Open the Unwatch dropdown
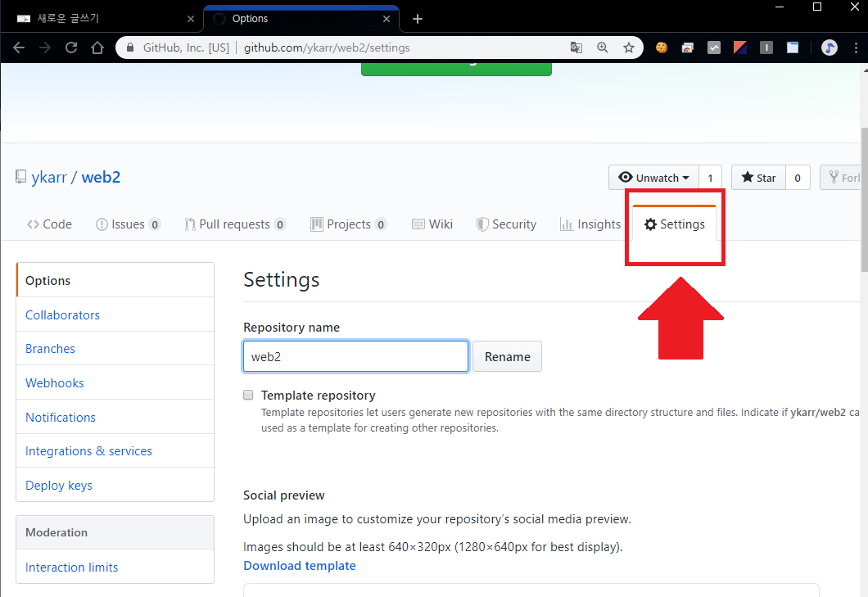The height and width of the screenshot is (597, 868). point(653,178)
